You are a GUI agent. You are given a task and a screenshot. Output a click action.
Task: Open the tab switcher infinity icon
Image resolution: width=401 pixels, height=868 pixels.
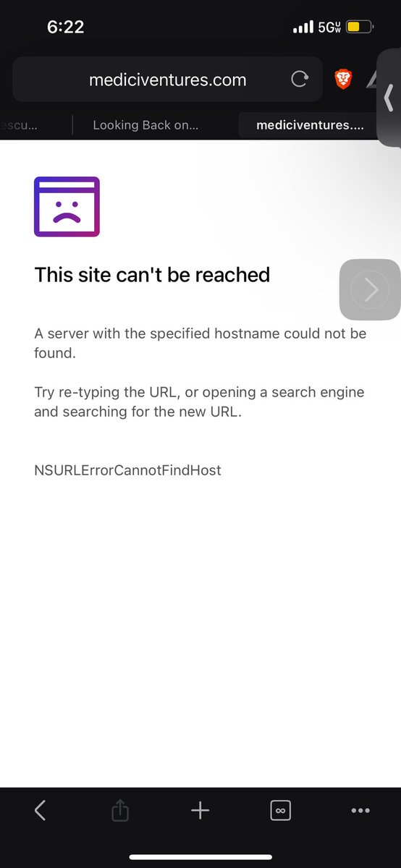click(280, 811)
